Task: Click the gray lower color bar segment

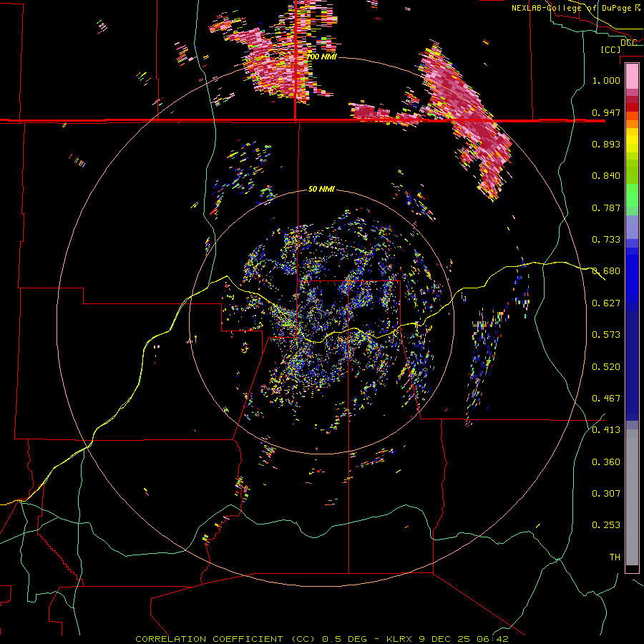Action: click(x=632, y=497)
